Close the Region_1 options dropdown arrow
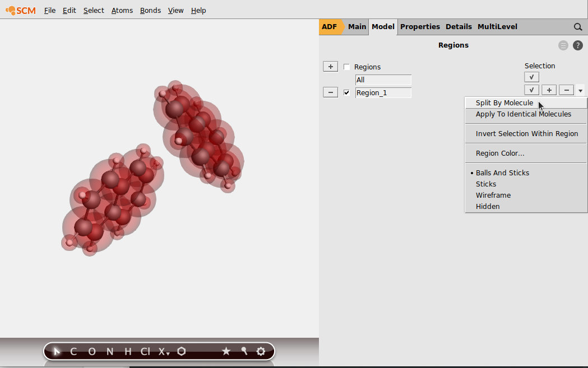 point(581,91)
